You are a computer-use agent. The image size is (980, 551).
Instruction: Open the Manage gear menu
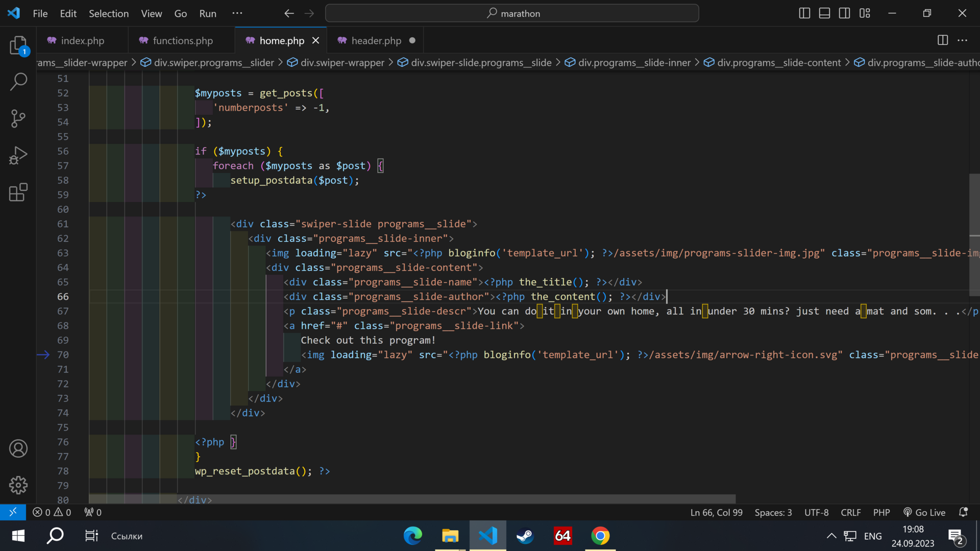[18, 485]
